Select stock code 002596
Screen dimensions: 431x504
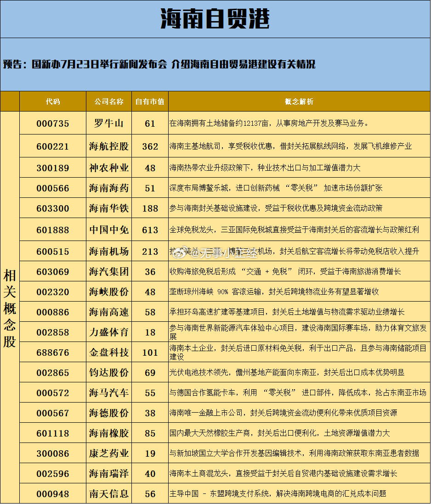pos(53,475)
